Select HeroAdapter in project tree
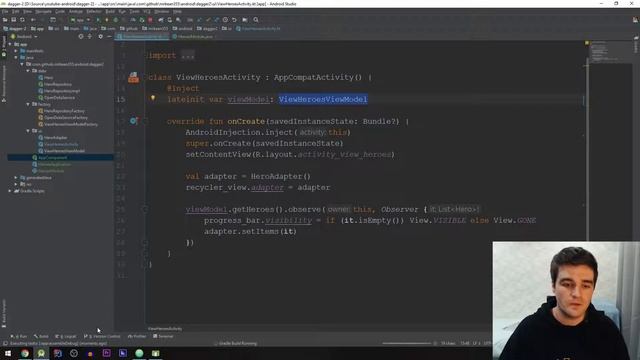 click(x=53, y=138)
